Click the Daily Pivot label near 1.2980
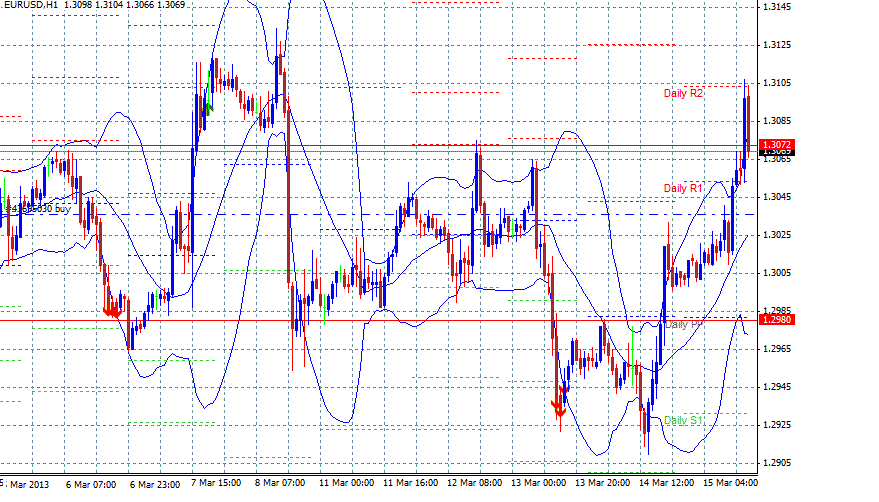This screenshot has height=502, width=879. (683, 325)
